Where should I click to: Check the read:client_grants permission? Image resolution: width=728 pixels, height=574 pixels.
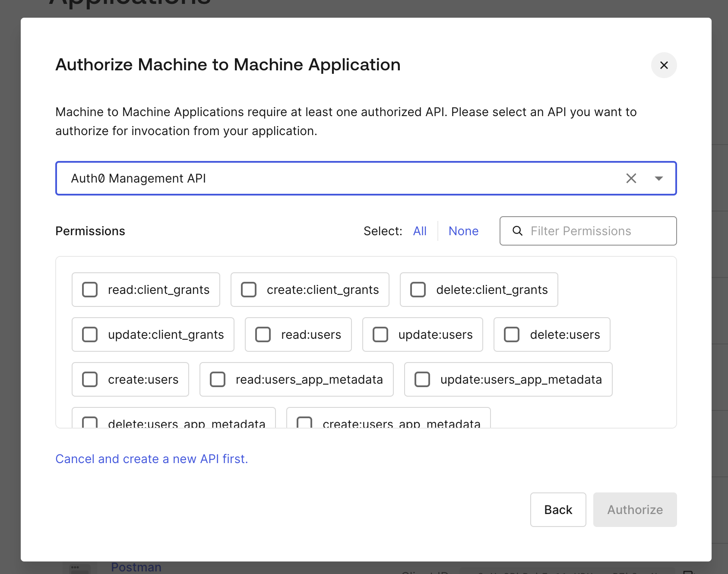point(90,290)
